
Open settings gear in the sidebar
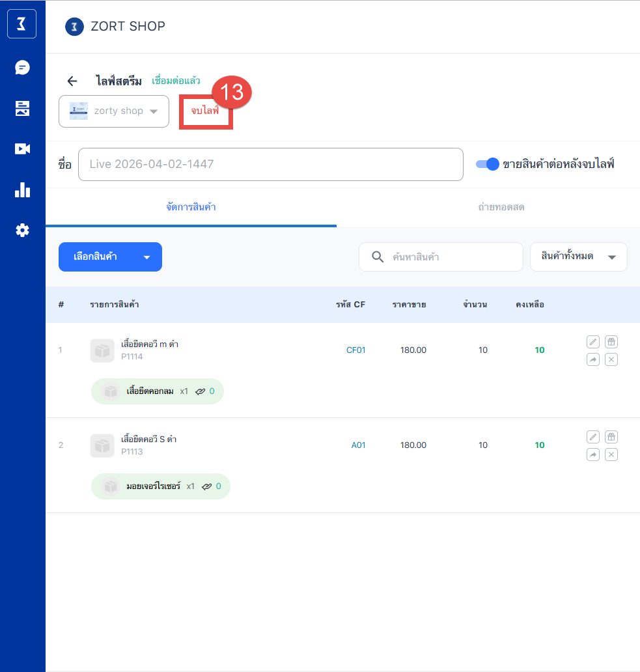[22, 231]
